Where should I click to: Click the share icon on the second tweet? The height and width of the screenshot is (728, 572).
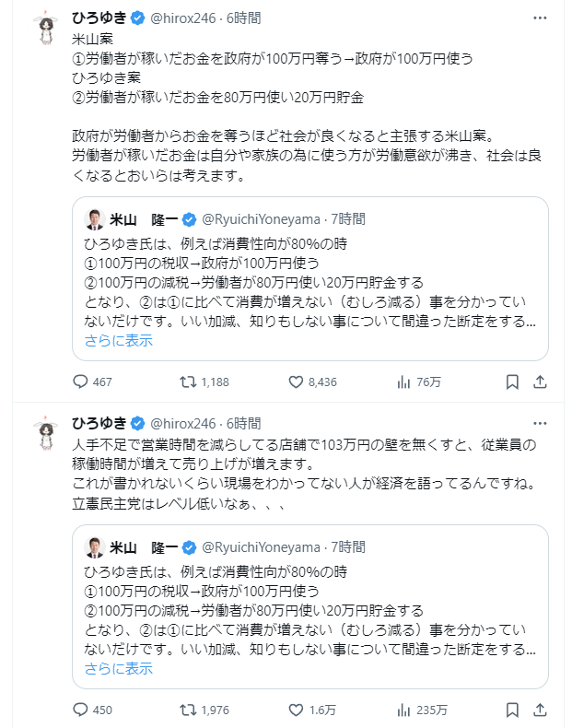[540, 710]
